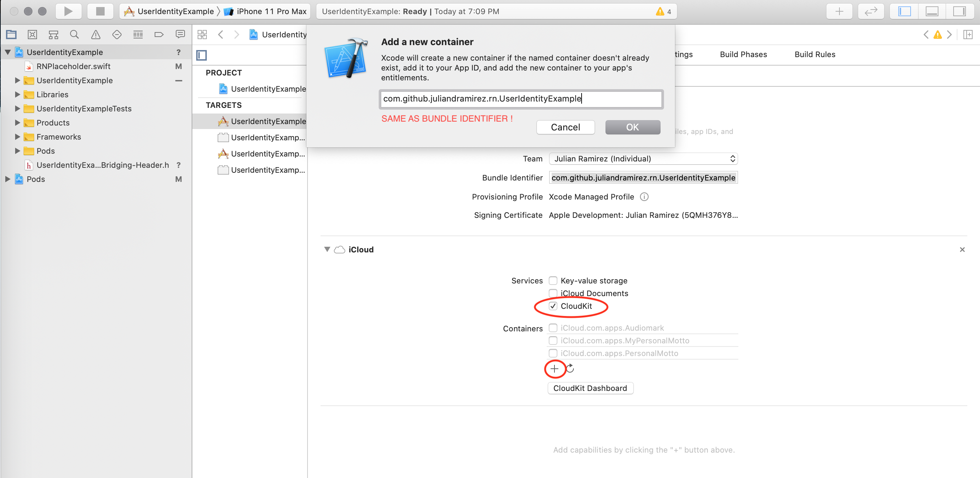The width and height of the screenshot is (980, 478).
Task: Open the Team dropdown menu
Action: tap(643, 159)
